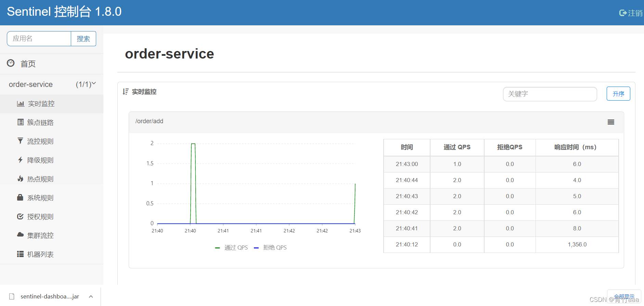This screenshot has height=306, width=644.
Task: Click the 降级规则 lightning bolt icon
Action: 21,160
